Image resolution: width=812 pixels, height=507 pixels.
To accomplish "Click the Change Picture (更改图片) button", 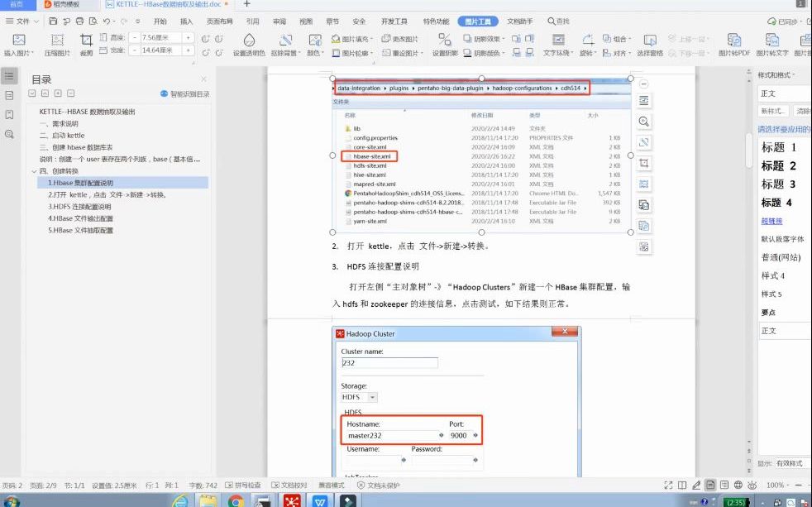I will click(399, 39).
